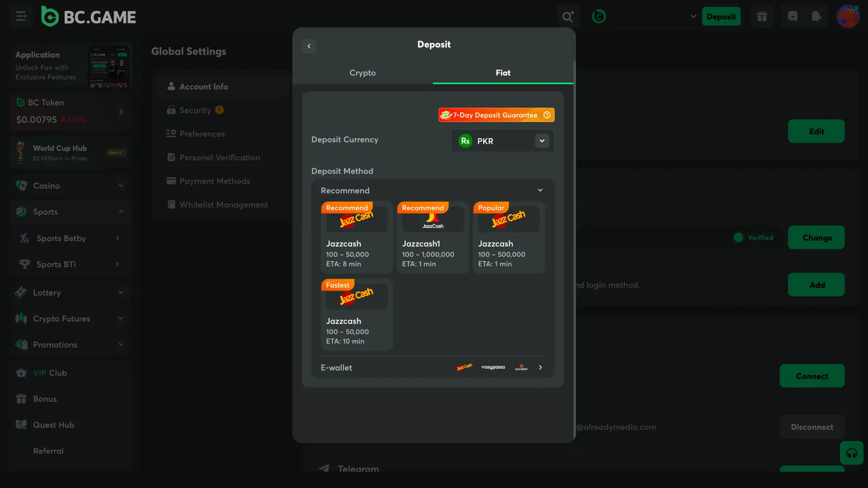The height and width of the screenshot is (488, 868).
Task: Select the Jazzcash1 deposit method
Action: [x=433, y=237]
